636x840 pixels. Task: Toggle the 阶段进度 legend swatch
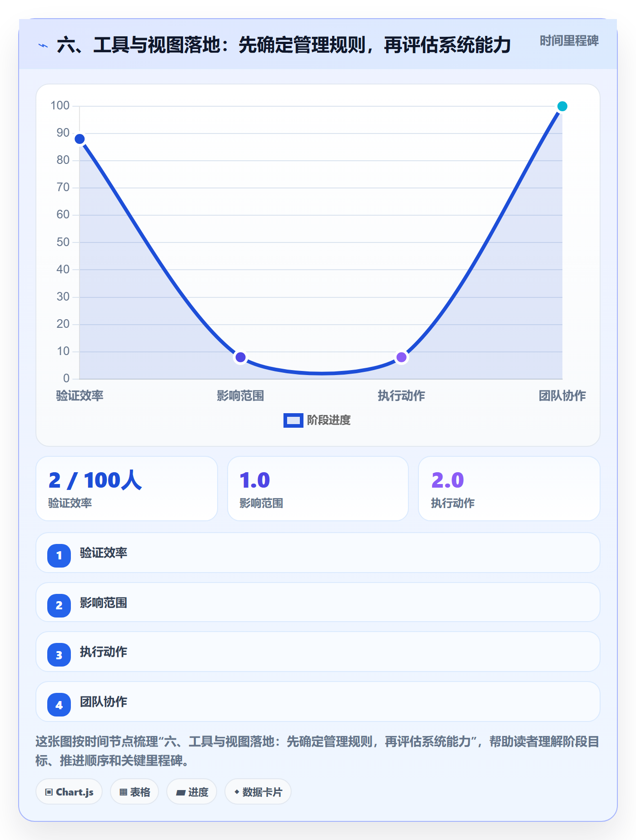tap(293, 420)
